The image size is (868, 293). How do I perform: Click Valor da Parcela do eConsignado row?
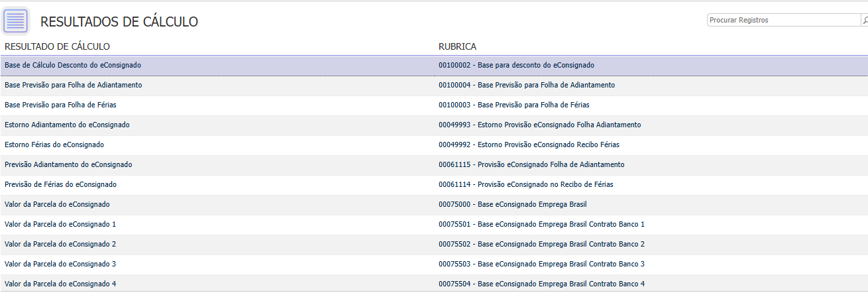tap(57, 205)
